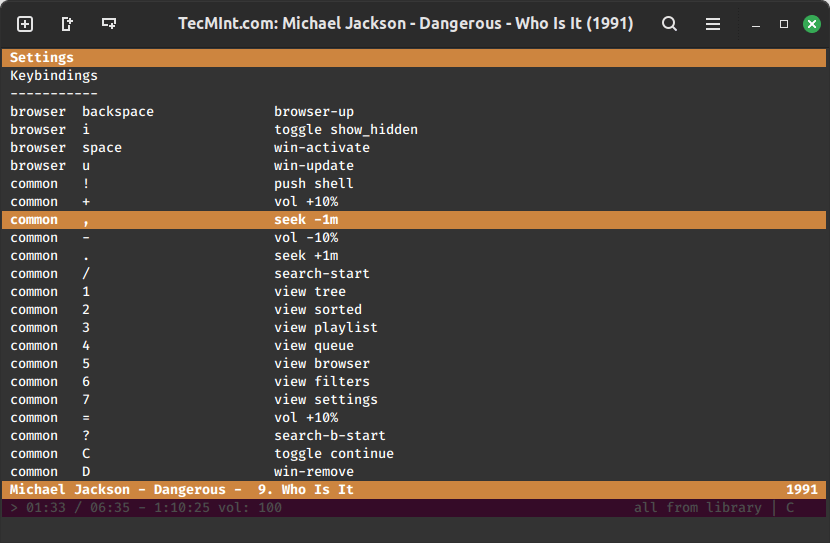
Task: Select the 'view settings' keybinding row
Action: pyautogui.click(x=414, y=400)
